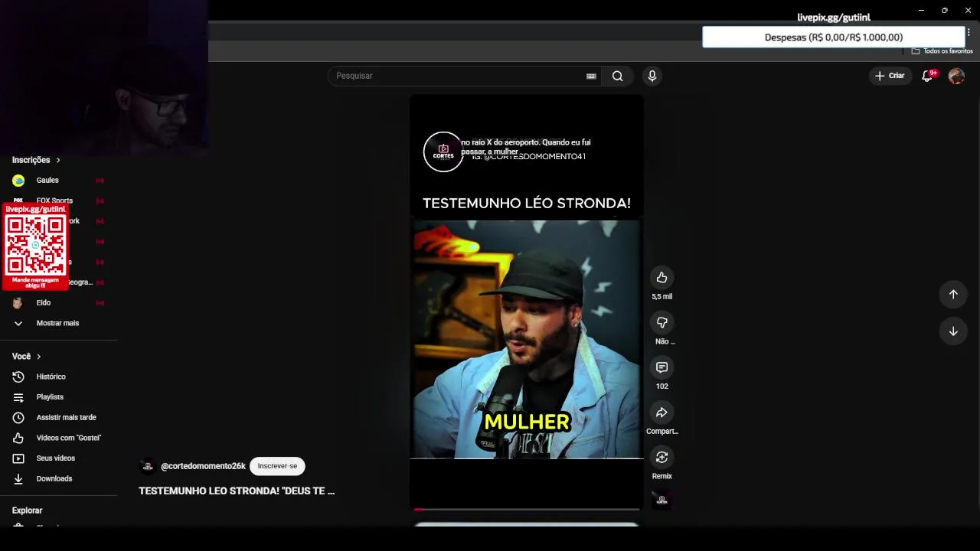Click the Despesas goal bar
The image size is (980, 551).
(834, 37)
